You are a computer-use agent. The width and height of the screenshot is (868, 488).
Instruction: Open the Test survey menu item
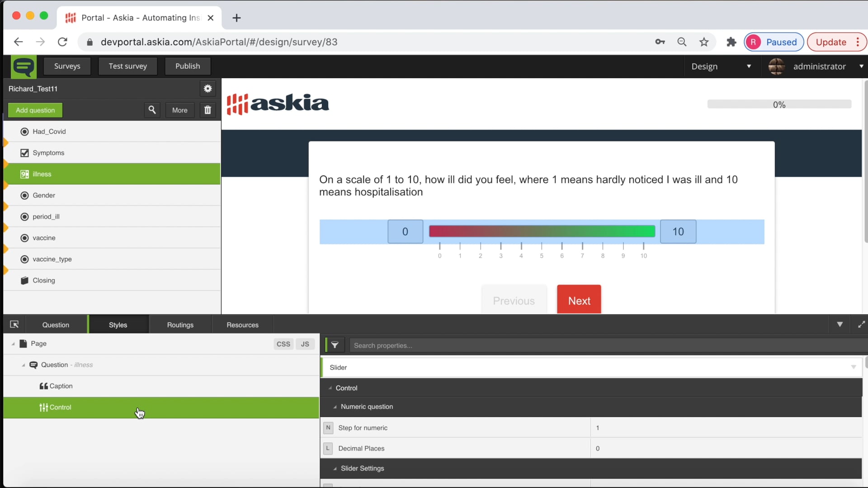tap(127, 66)
